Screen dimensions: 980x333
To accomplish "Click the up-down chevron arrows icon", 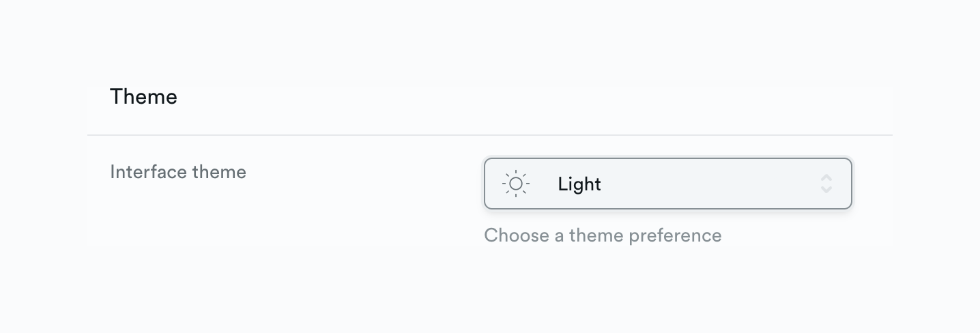I will 826,184.
